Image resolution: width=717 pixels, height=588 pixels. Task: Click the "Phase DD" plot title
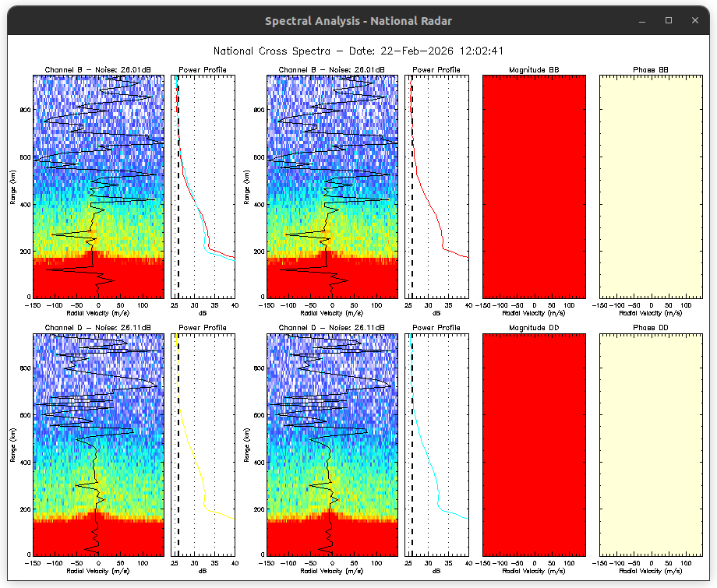(x=651, y=328)
